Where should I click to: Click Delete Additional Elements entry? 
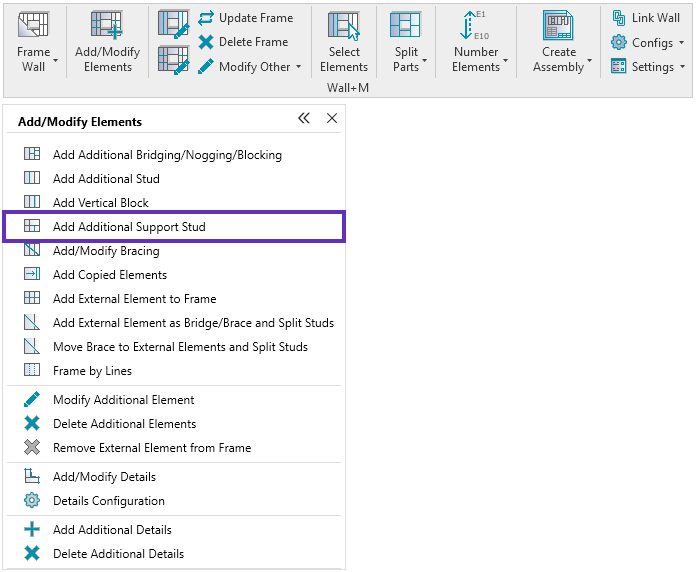(124, 424)
